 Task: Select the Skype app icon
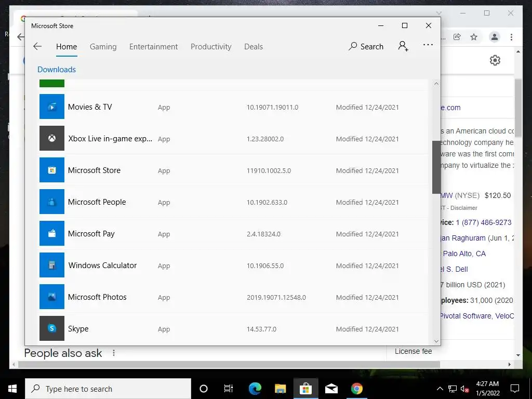click(51, 328)
